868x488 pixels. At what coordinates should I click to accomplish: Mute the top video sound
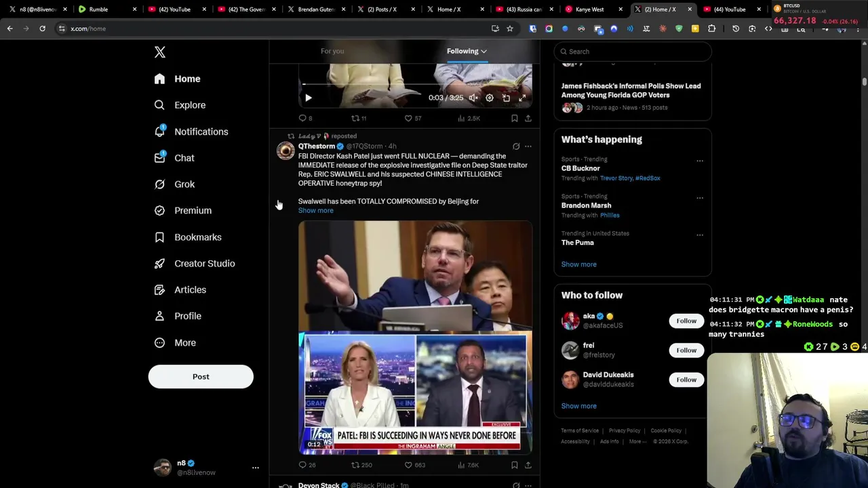click(x=473, y=98)
